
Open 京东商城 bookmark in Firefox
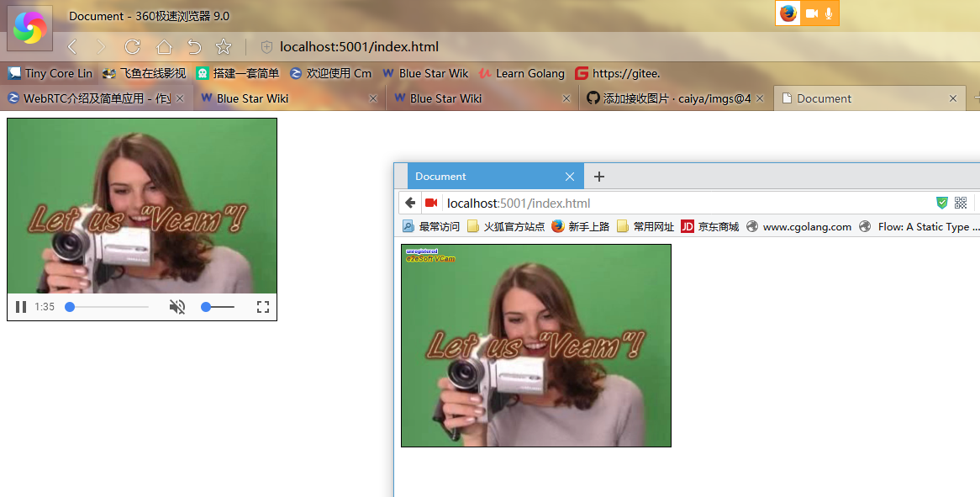click(710, 226)
